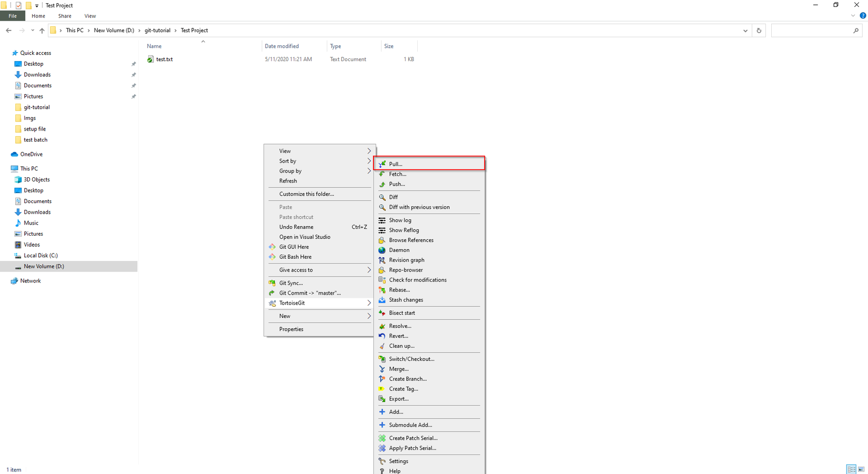The height and width of the screenshot is (474, 868).
Task: Expand the View submenu arrow
Action: [x=369, y=151]
